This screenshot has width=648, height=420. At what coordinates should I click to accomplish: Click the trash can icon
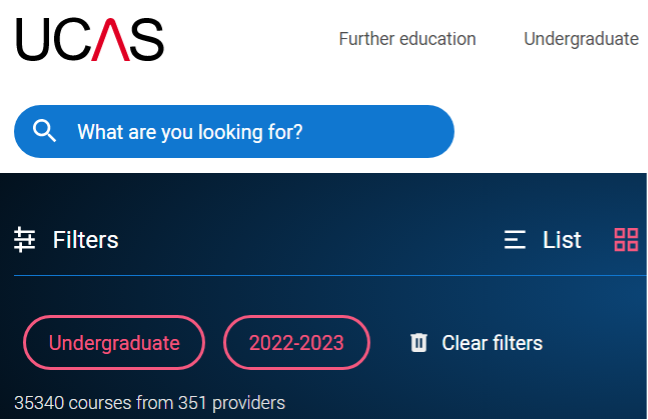(419, 343)
